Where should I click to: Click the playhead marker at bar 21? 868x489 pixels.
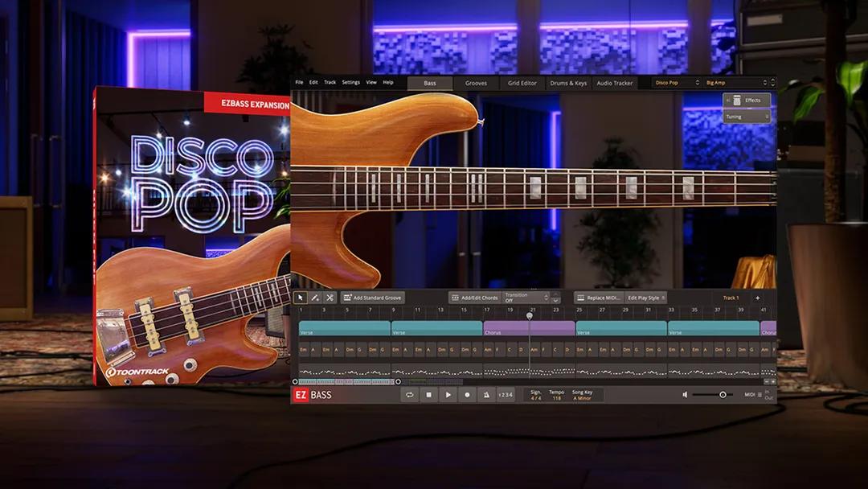click(529, 315)
